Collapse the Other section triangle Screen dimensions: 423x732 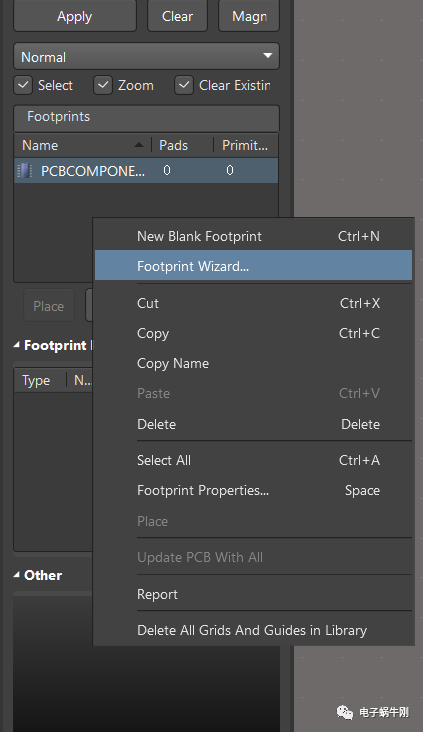tap(16, 575)
